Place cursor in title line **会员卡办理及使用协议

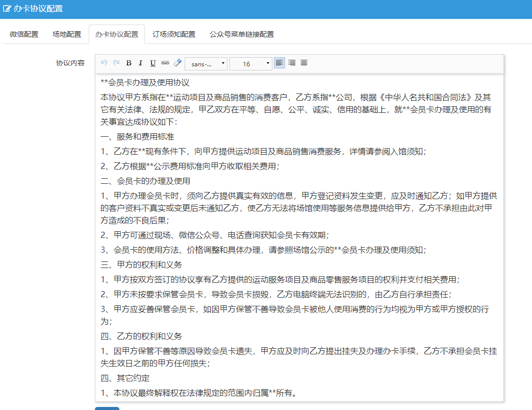(145, 83)
